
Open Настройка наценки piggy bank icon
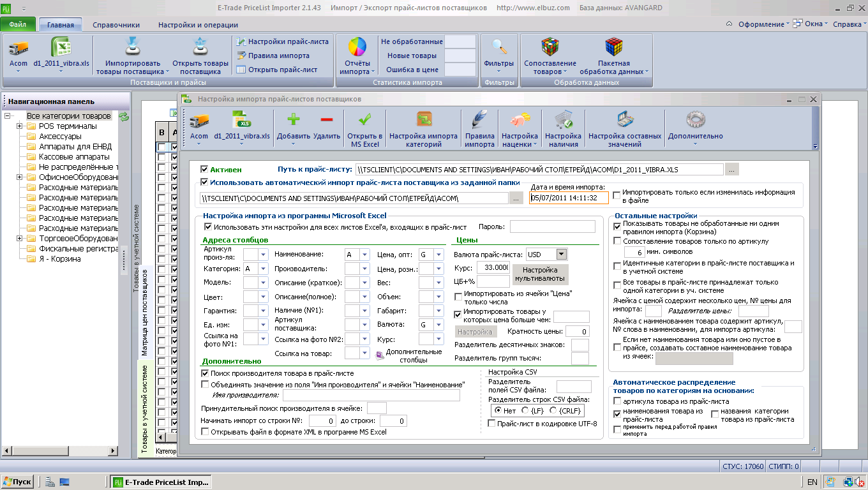tap(520, 121)
